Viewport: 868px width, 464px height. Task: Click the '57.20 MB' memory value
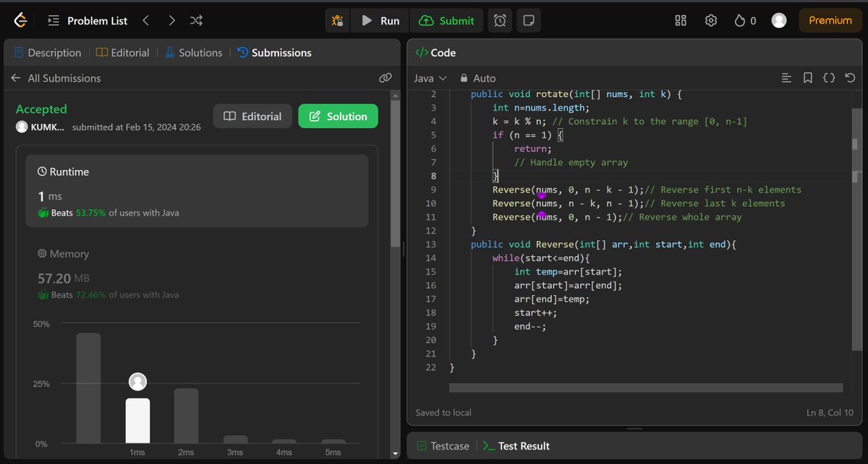[64, 278]
